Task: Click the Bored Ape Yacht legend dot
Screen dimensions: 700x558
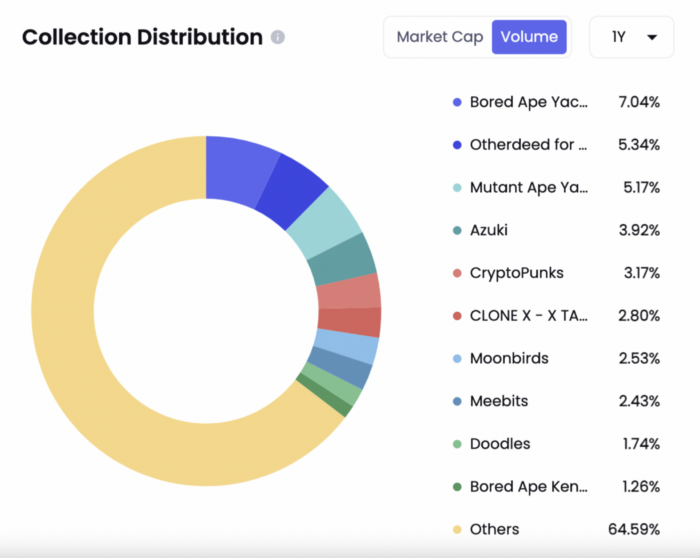Action: tap(457, 102)
